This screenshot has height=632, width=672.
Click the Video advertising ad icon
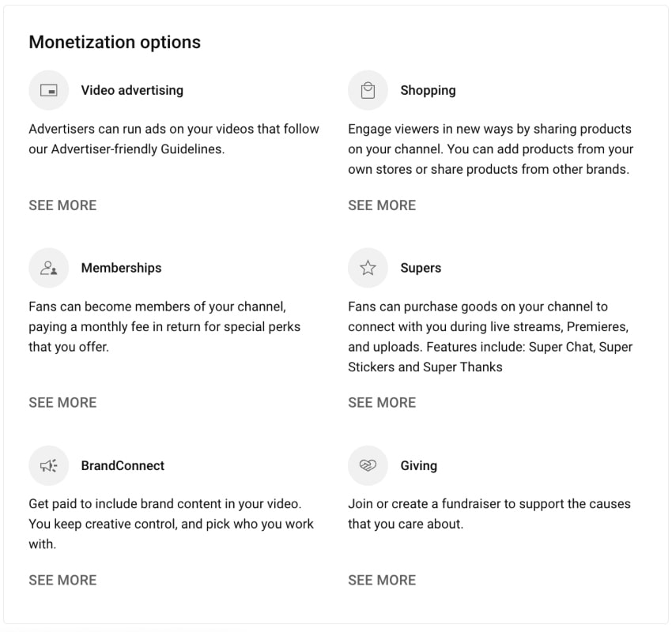click(x=48, y=90)
